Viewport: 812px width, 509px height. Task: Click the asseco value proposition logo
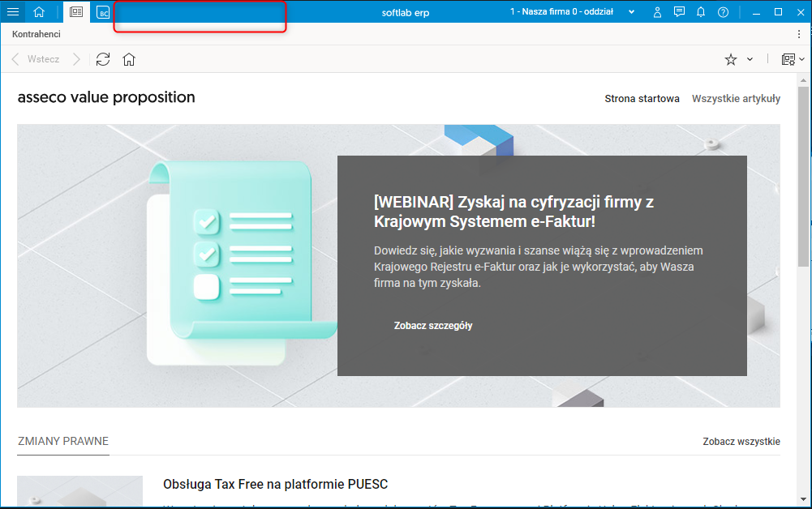(x=106, y=97)
